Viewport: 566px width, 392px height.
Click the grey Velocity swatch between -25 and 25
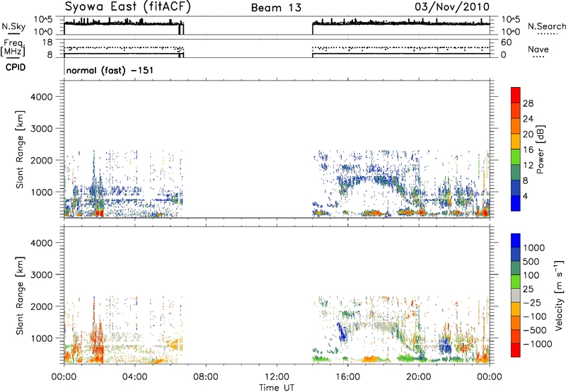(x=516, y=295)
